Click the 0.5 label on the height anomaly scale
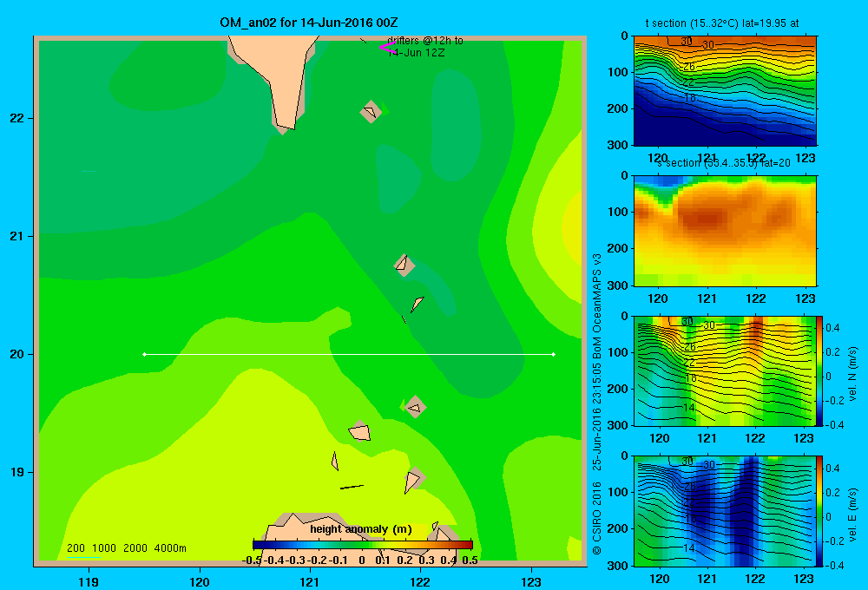Viewport: 868px width, 590px height. (470, 560)
